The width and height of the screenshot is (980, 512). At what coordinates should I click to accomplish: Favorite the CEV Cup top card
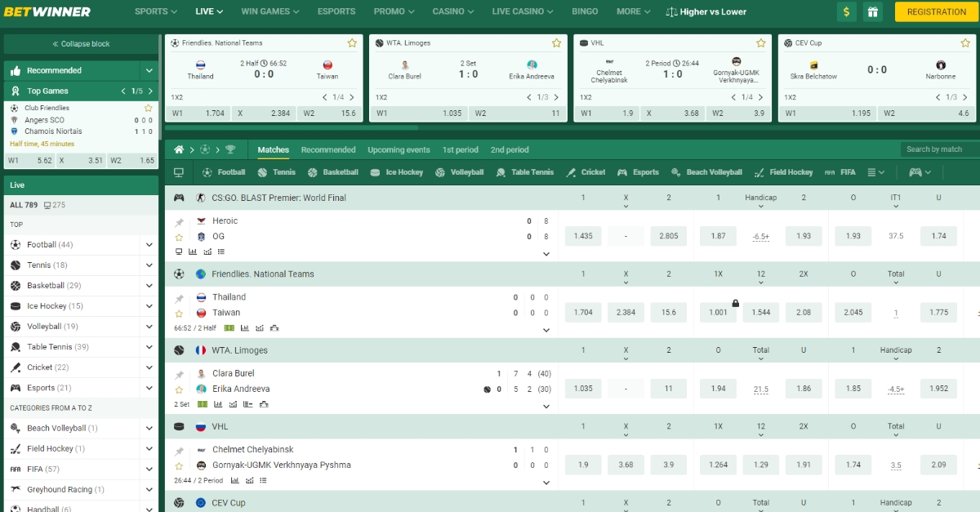point(964,42)
